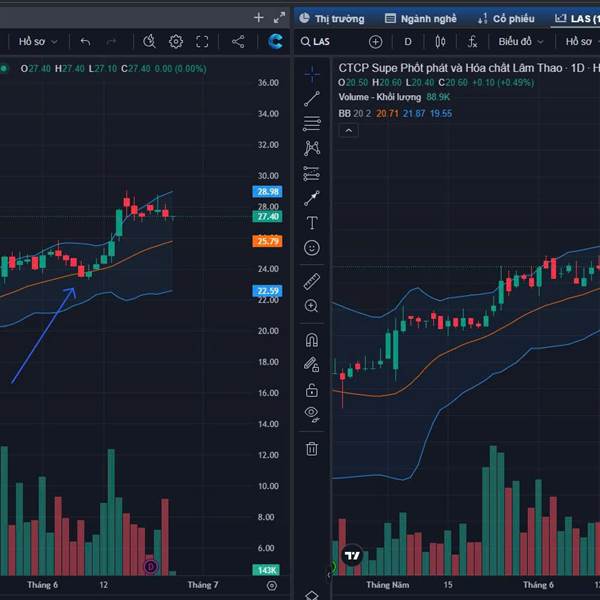Viewport: 600px width, 600px height.
Task: Toggle the left chart symbol status dot
Action: coord(3,68)
